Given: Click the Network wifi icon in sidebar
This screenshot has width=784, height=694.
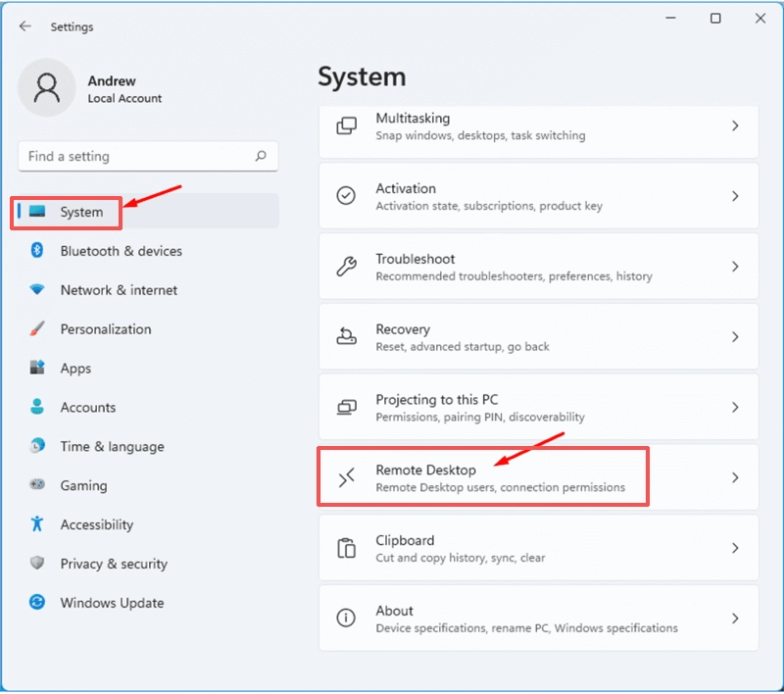Looking at the screenshot, I should 37,289.
